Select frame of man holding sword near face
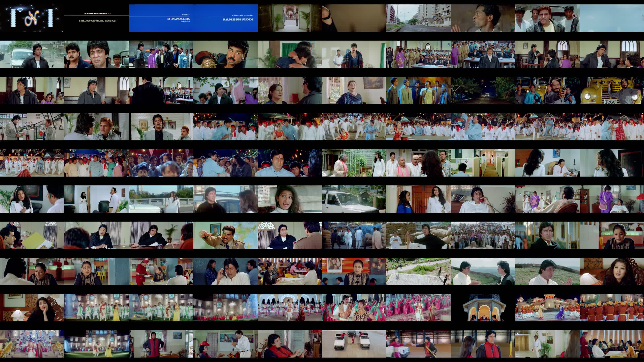The height and width of the screenshot is (362, 644). tap(225, 54)
